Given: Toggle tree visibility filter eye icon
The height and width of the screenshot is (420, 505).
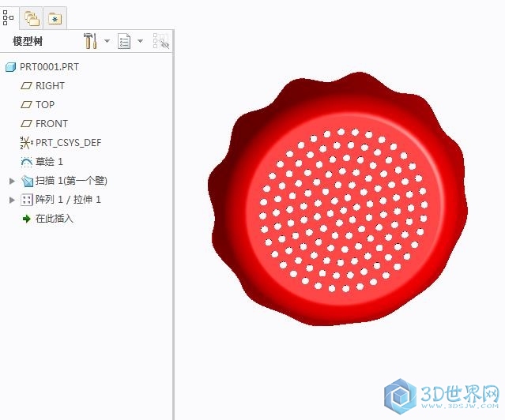Looking at the screenshot, I should [x=161, y=41].
